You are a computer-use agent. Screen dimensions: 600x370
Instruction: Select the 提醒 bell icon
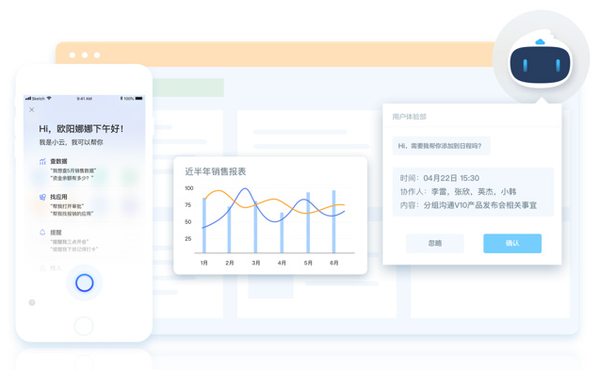point(42,232)
